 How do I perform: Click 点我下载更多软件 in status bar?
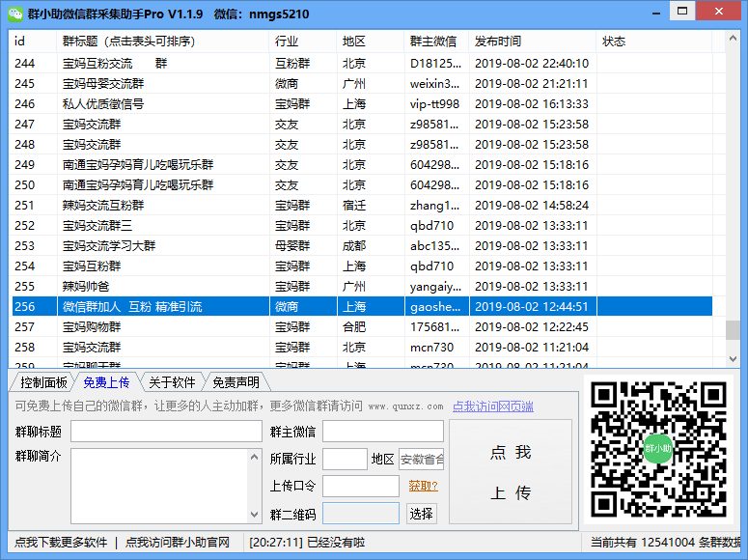click(61, 543)
